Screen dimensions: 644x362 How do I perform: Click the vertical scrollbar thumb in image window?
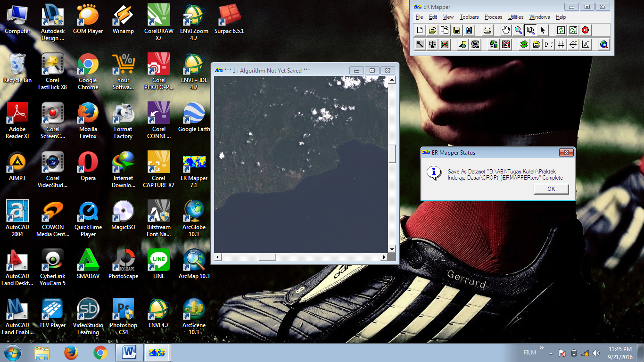(x=392, y=154)
